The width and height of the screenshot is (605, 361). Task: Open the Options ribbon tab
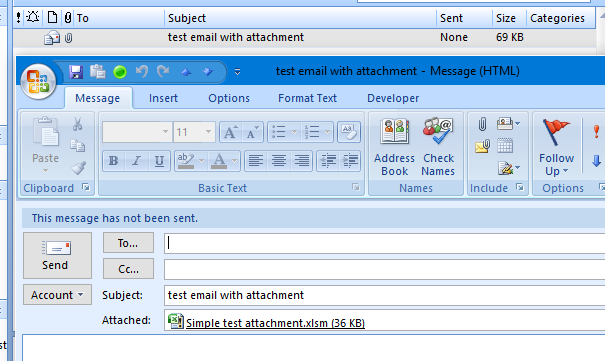(x=229, y=98)
